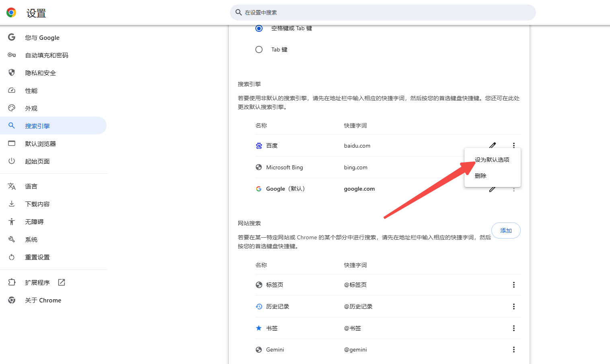This screenshot has width=610, height=364.
Task: Open 关于 Chrome page
Action: (x=53, y=300)
